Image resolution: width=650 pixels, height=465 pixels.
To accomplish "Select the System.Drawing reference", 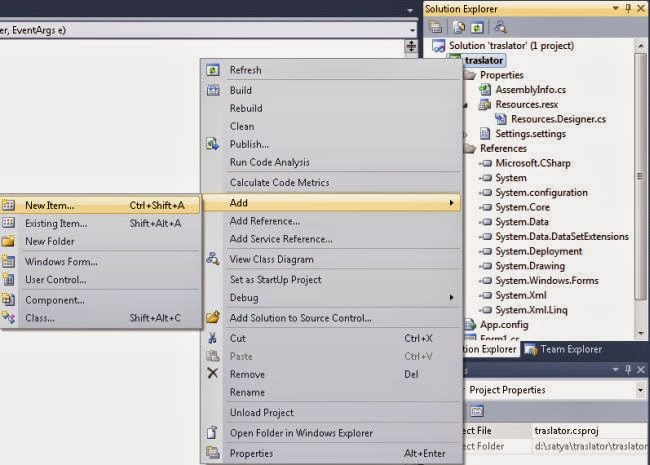I will (x=530, y=266).
